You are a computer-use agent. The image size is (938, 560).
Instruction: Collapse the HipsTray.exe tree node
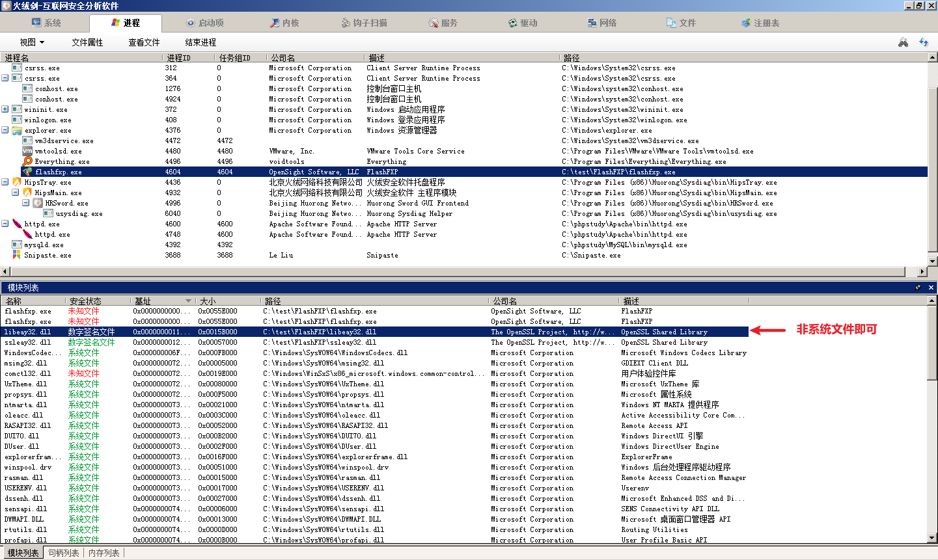(x=5, y=182)
